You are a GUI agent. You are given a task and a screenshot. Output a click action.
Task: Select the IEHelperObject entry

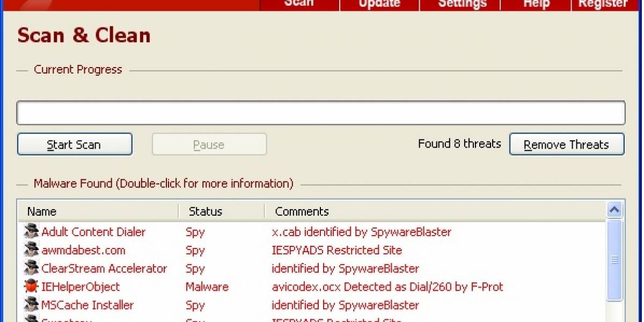coord(80,287)
